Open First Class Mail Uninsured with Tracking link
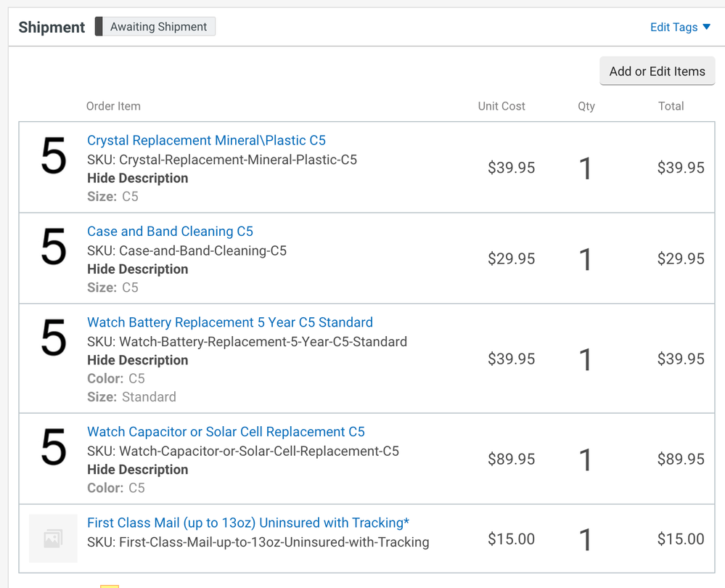 click(x=248, y=523)
